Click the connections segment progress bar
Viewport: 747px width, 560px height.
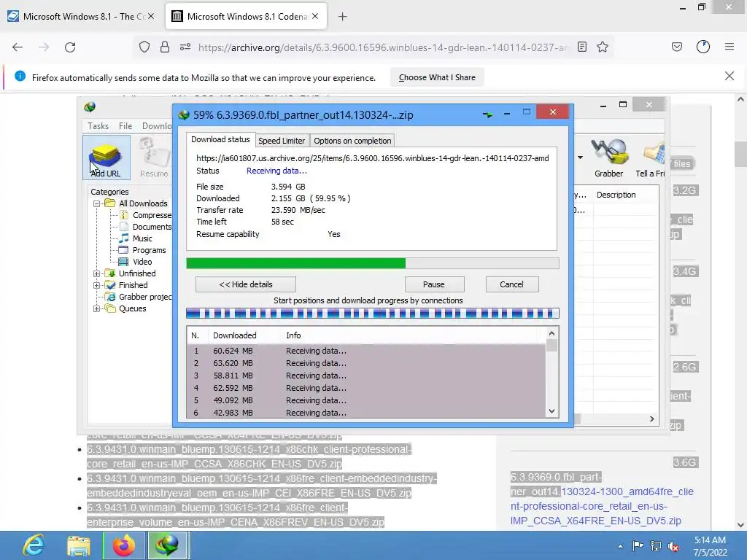[x=373, y=314]
